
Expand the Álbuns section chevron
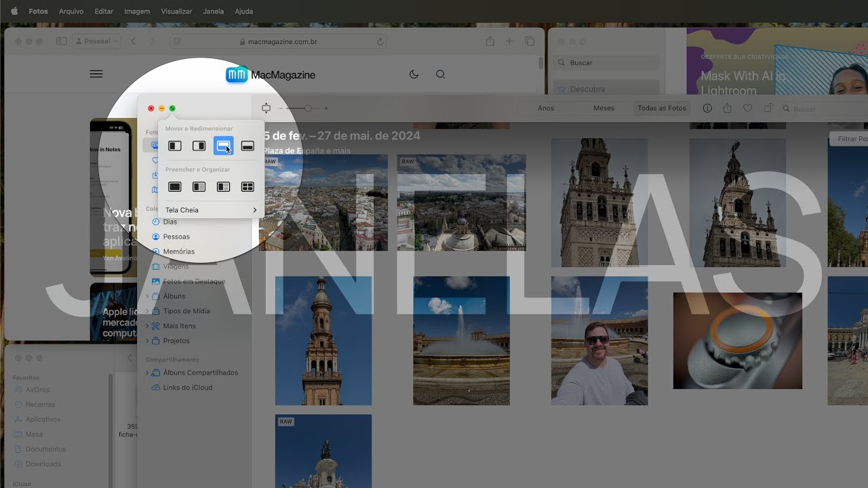(147, 296)
